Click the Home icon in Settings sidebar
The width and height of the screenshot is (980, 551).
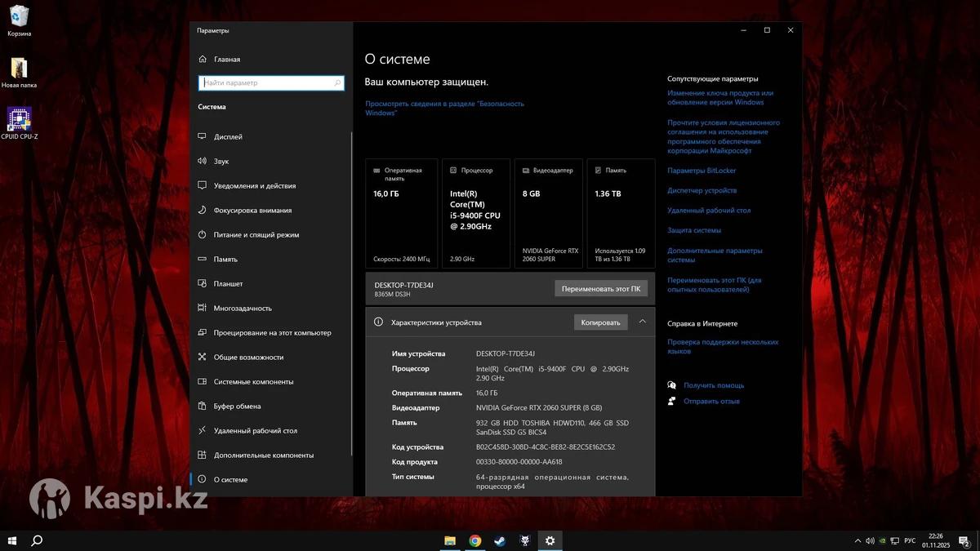(203, 60)
